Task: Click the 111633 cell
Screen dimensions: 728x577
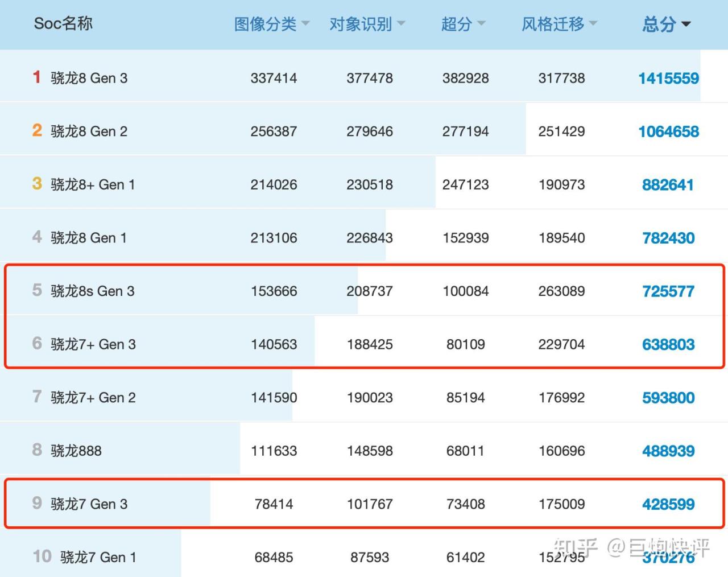Action: pyautogui.click(x=274, y=451)
